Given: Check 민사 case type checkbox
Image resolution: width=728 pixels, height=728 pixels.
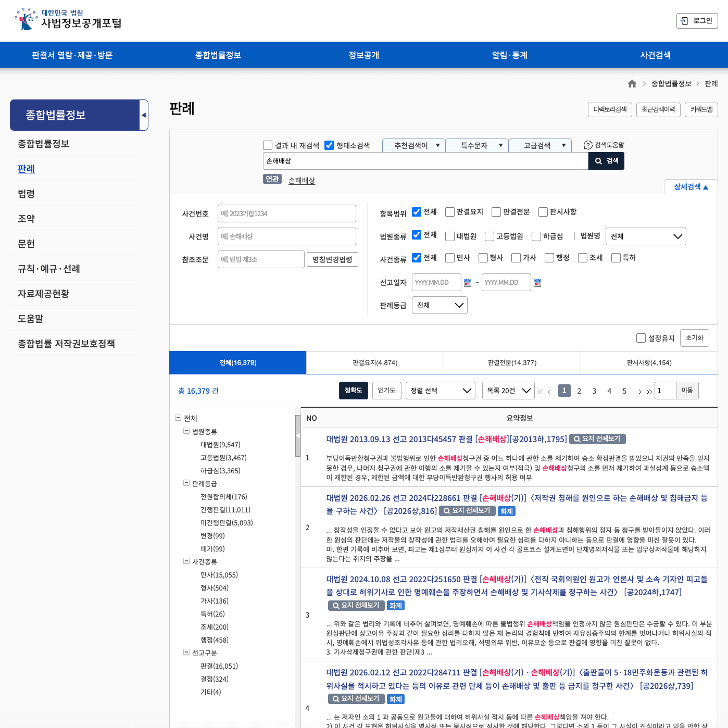Looking at the screenshot, I should (450, 258).
